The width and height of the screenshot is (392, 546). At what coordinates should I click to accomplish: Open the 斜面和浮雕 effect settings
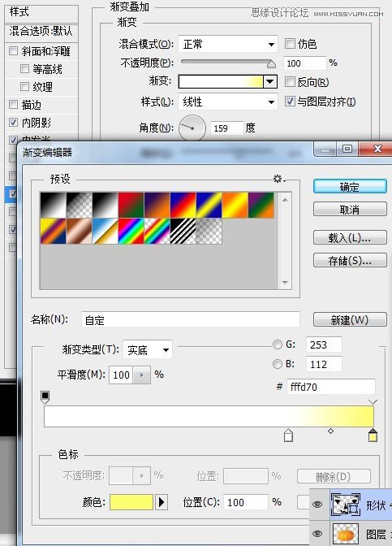(x=46, y=51)
